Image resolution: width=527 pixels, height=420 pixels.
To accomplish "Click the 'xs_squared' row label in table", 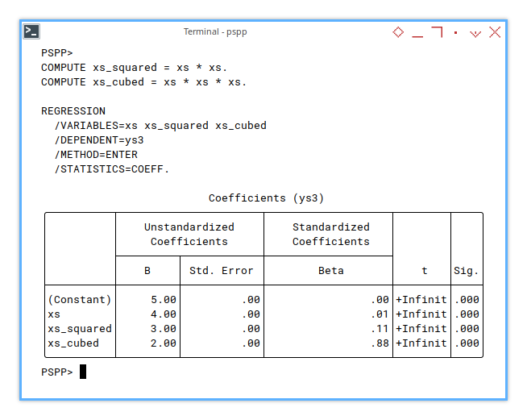I will pyautogui.click(x=80, y=329).
